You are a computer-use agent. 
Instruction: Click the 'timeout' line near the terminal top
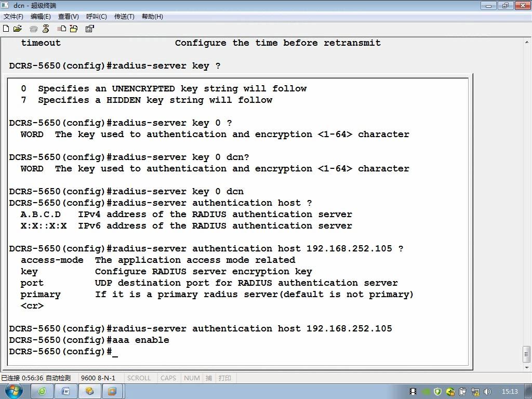click(x=201, y=43)
